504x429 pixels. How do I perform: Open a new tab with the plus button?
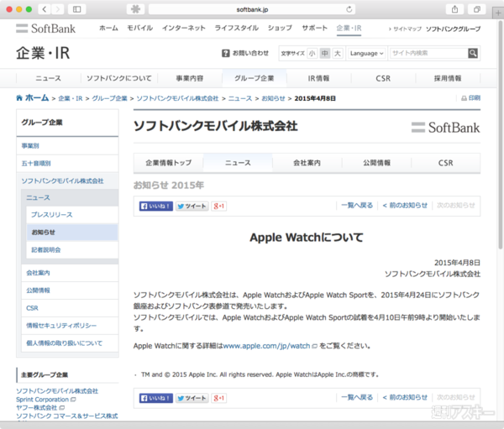click(498, 13)
